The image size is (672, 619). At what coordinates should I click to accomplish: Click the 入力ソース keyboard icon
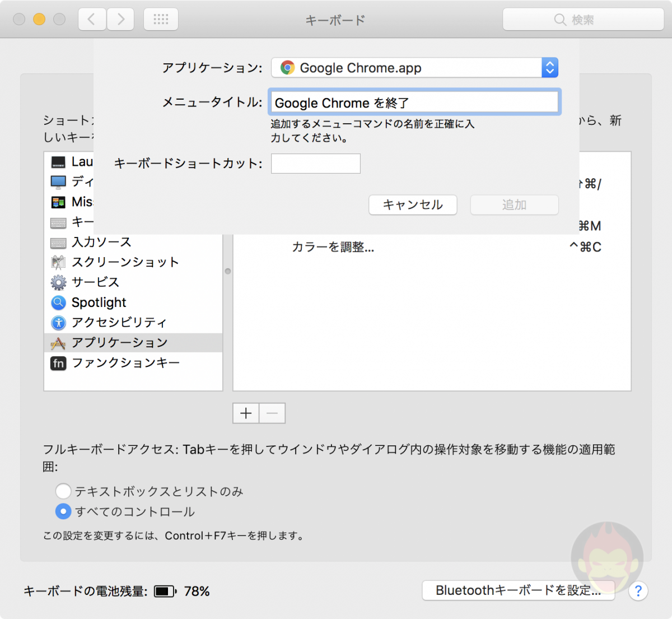[58, 242]
